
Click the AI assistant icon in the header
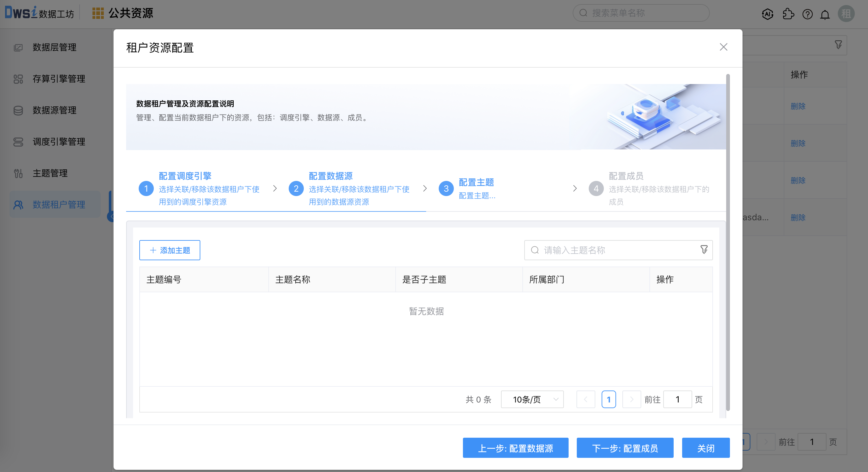(x=768, y=14)
